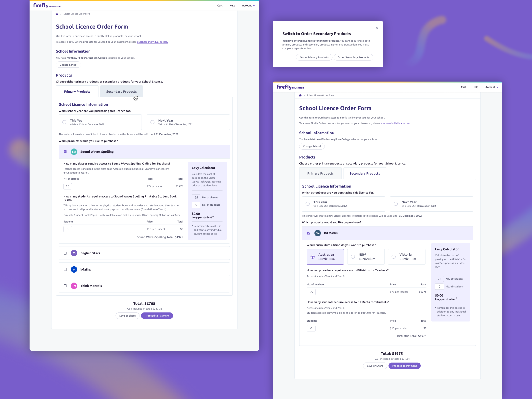Select This Year radio in right window

308,204
